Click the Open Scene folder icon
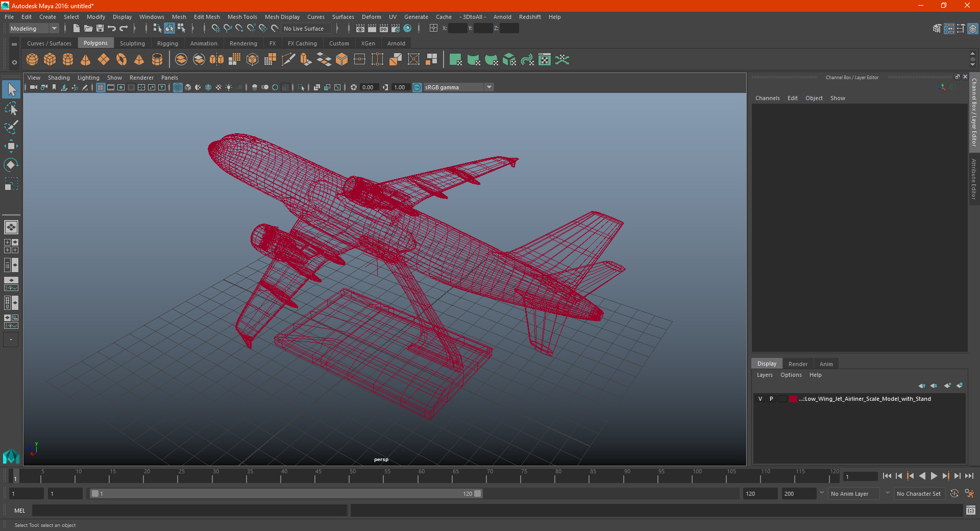 tap(88, 29)
